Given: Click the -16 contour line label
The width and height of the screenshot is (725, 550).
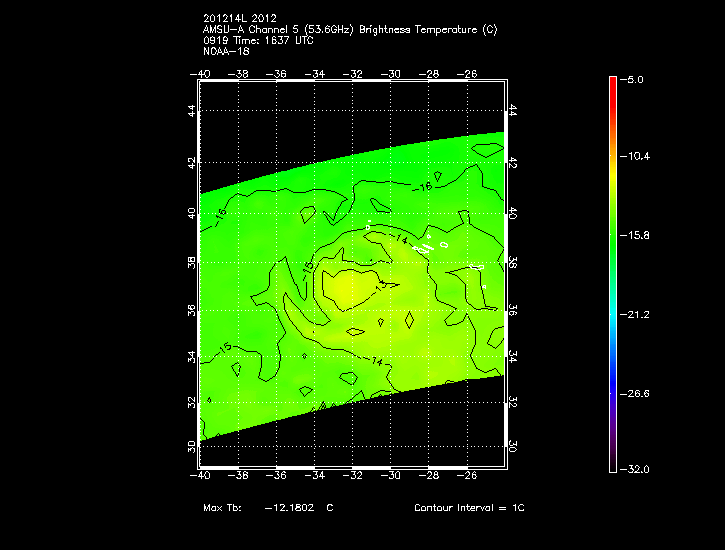Looking at the screenshot, I should 424,187.
